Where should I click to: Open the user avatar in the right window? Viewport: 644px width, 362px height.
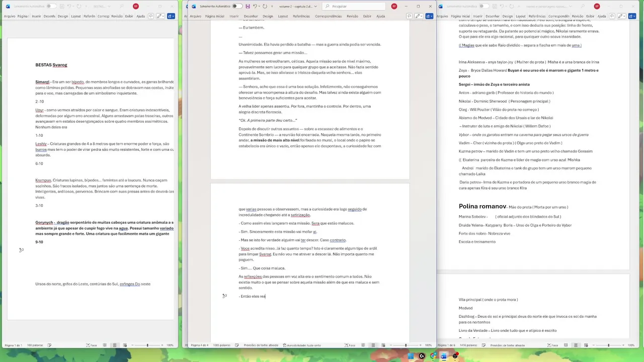coord(597,6)
